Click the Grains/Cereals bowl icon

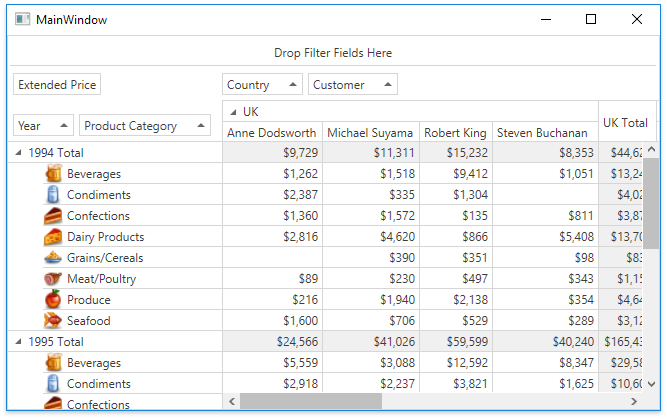(x=53, y=257)
